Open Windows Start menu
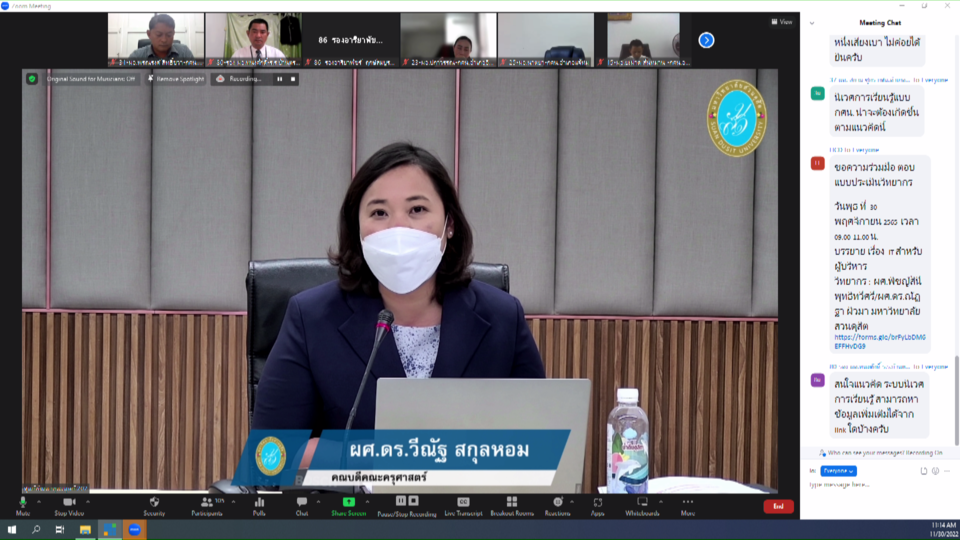Viewport: 960px width, 540px height. click(12, 530)
